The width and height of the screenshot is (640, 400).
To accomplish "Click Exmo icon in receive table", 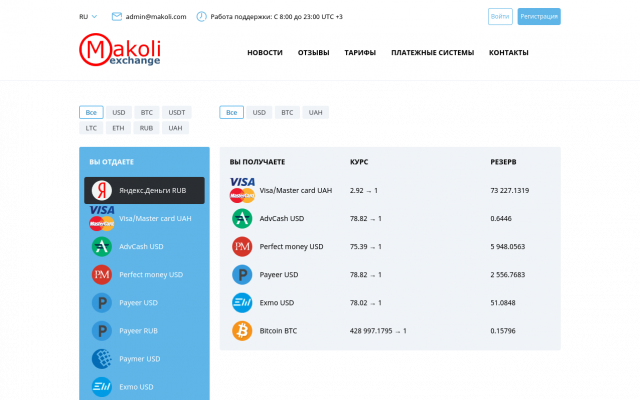I will (242, 303).
